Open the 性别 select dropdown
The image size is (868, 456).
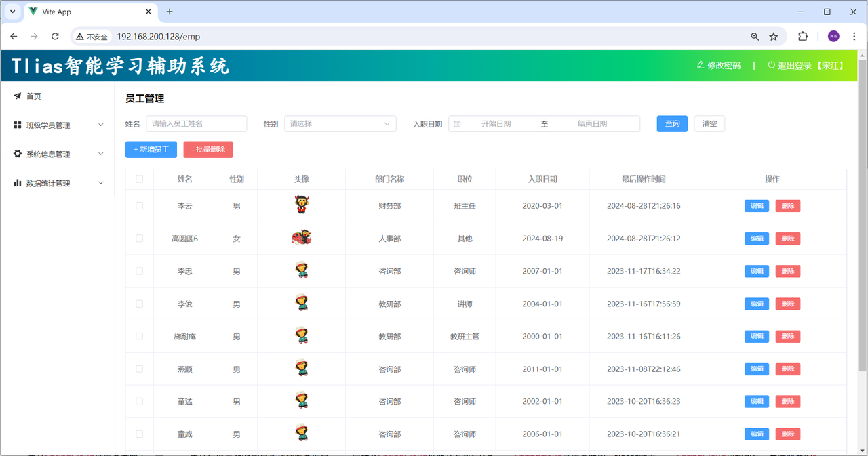tap(340, 124)
